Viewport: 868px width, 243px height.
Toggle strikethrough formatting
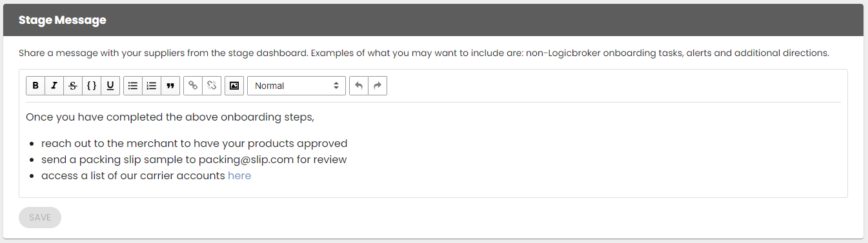point(73,86)
